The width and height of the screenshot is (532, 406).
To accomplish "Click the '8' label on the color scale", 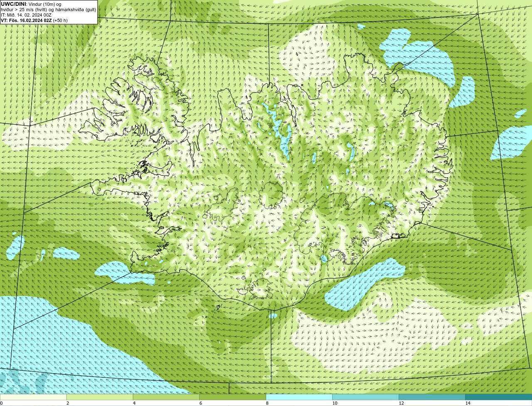I will tap(267, 403).
